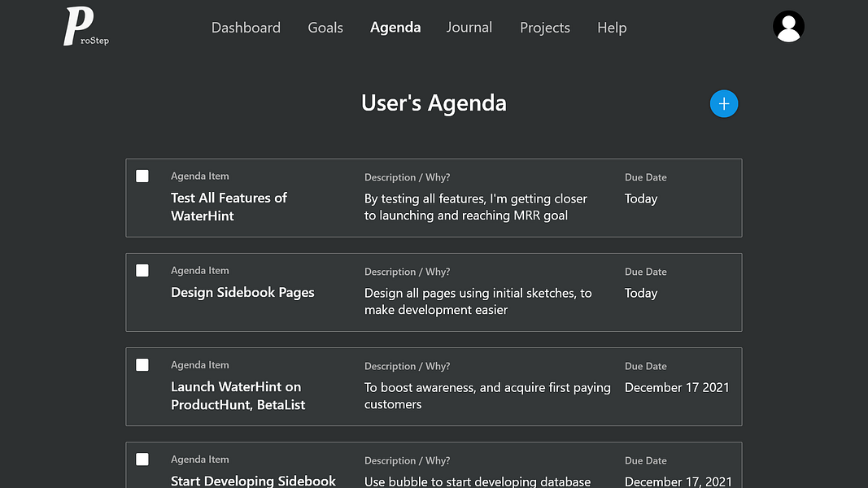This screenshot has height=488, width=868.
Task: Open the Help page
Action: coord(612,28)
